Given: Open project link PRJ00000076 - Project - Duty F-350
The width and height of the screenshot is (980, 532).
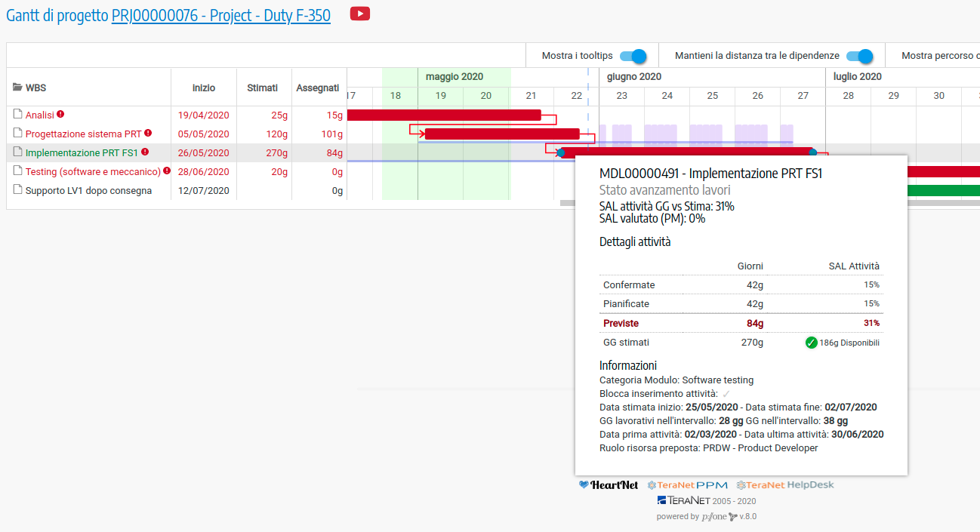Looking at the screenshot, I should click(x=220, y=15).
